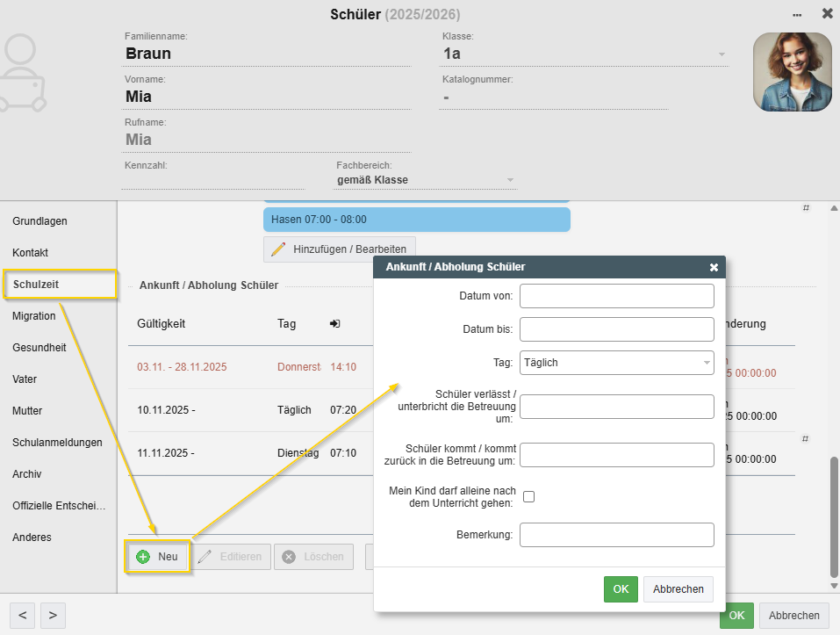840x635 pixels.
Task: Close the Ankunft / Abholung Schüler dialog
Action: (714, 267)
